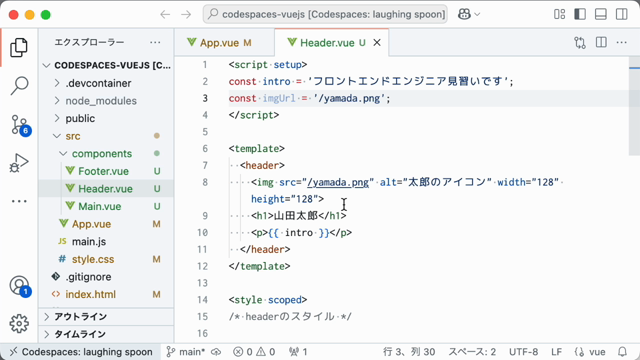
Task: Click the codespaces-vuejs command center search field
Action: (325, 15)
